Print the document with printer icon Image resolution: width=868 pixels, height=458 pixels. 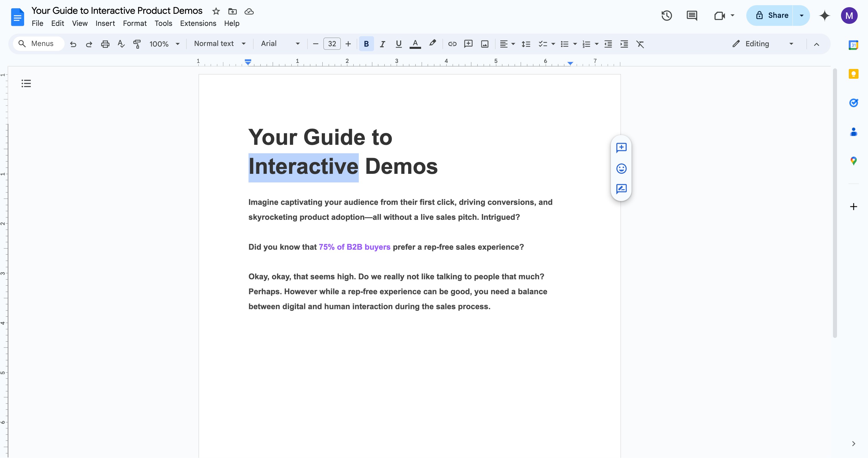[x=105, y=44]
